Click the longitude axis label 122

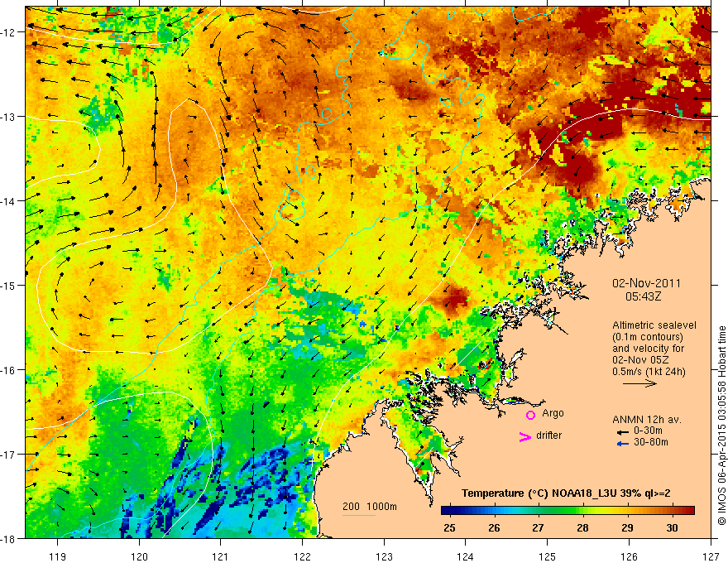pos(302,556)
